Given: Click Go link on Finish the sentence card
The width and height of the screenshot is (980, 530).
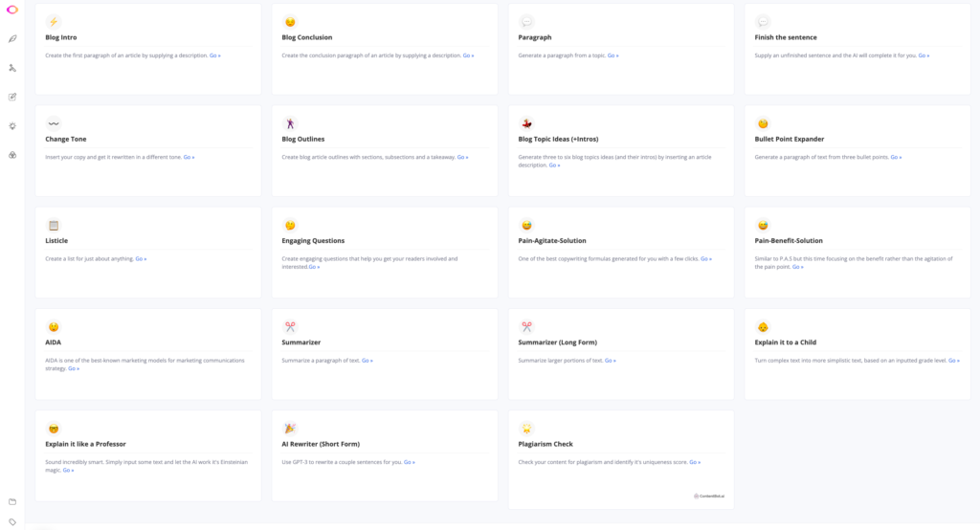Looking at the screenshot, I should point(924,55).
